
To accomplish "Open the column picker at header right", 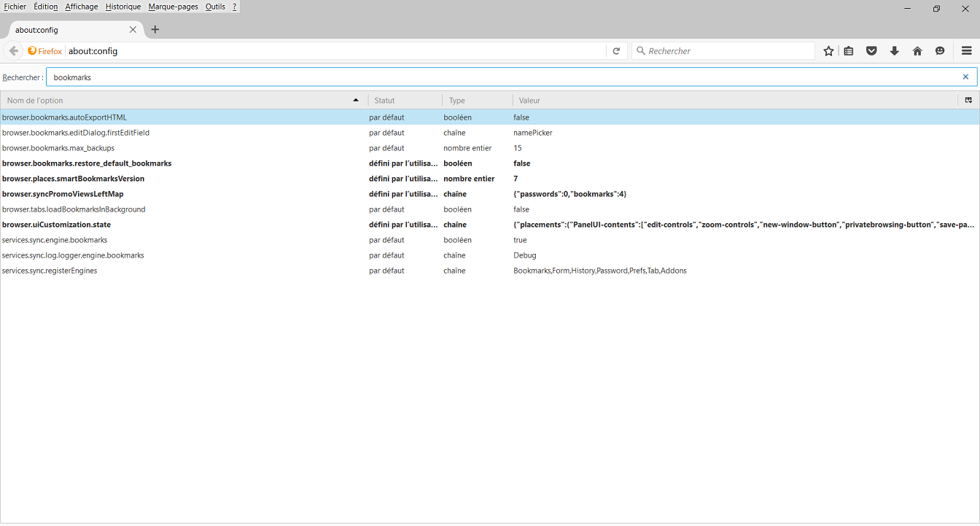I will 968,100.
